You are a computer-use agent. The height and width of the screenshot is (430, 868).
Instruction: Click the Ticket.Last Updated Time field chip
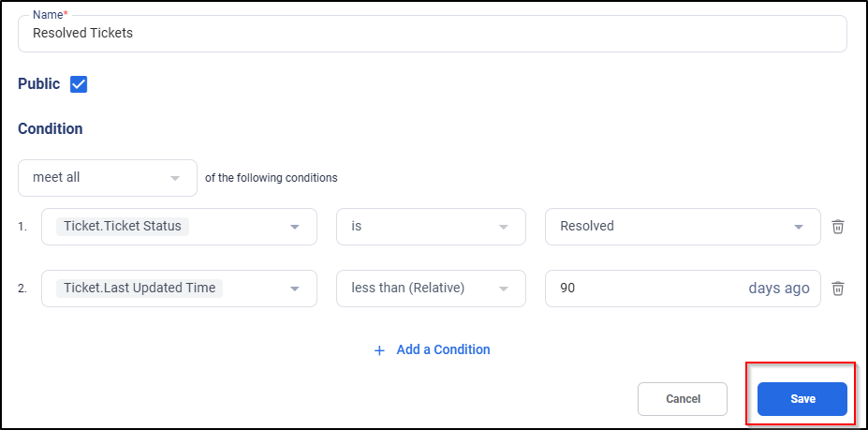(140, 289)
